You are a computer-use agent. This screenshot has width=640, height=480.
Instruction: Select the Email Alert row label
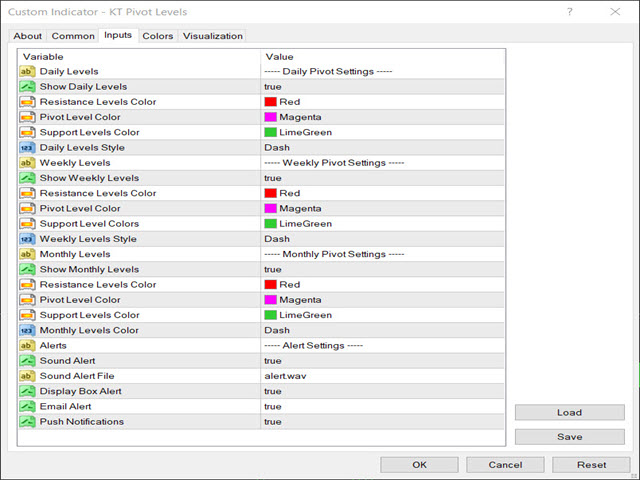[65, 407]
